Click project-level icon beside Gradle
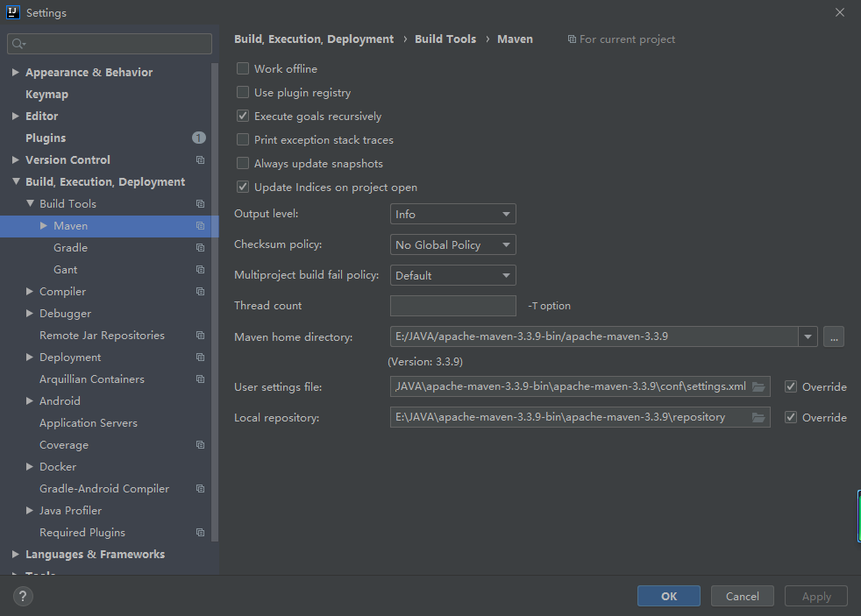Image resolution: width=861 pixels, height=616 pixels. (x=201, y=247)
